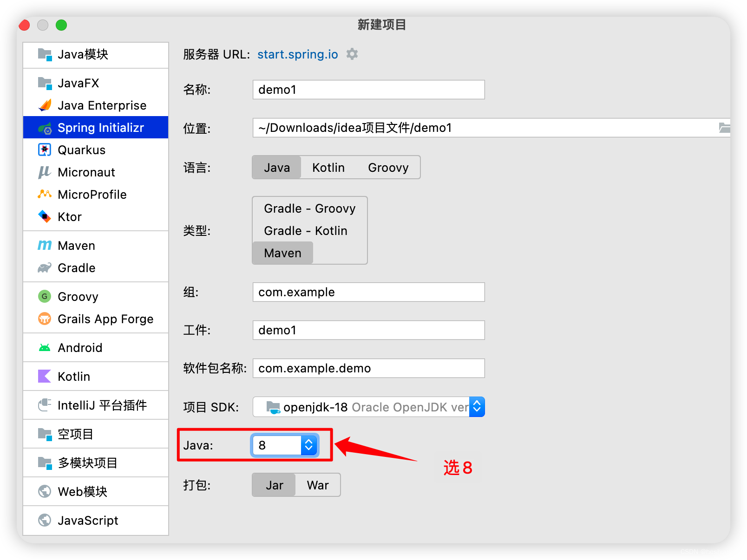Click the Java模块 folder icon
747x560 pixels.
[x=45, y=54]
